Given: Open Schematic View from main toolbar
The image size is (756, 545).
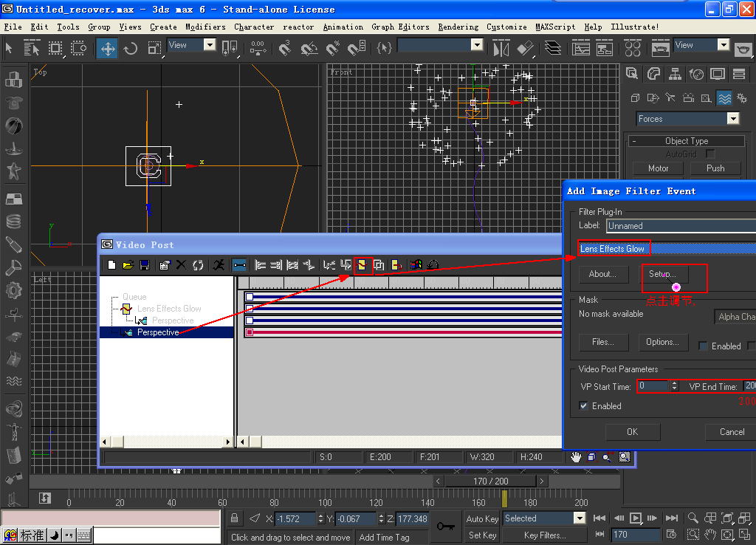Looking at the screenshot, I should tap(604, 48).
